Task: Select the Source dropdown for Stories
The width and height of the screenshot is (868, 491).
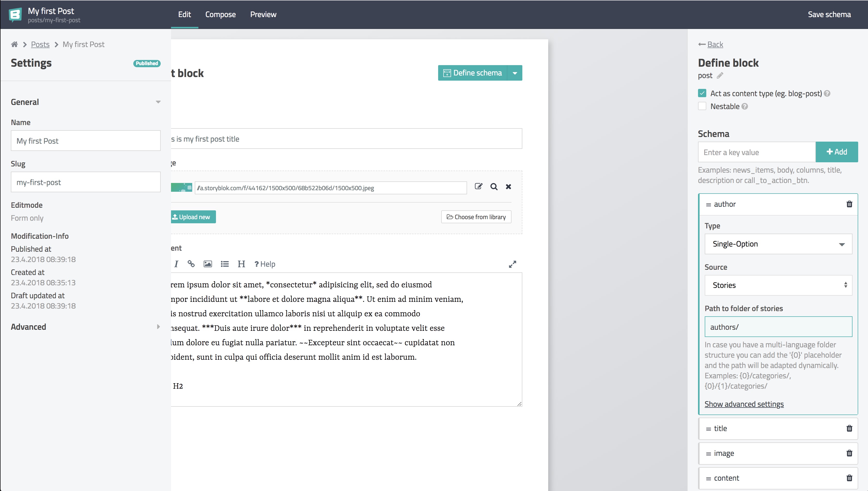Action: pyautogui.click(x=777, y=285)
